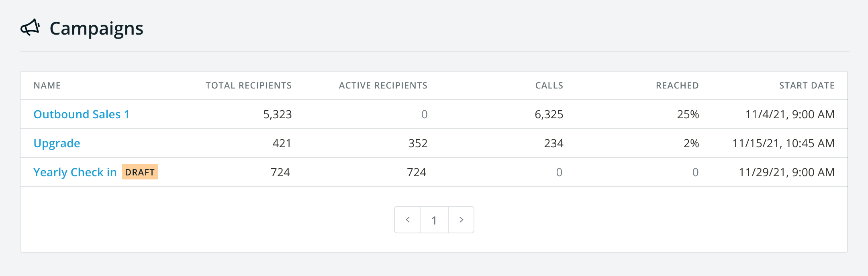
Task: Sort by Calls column header
Action: 549,85
